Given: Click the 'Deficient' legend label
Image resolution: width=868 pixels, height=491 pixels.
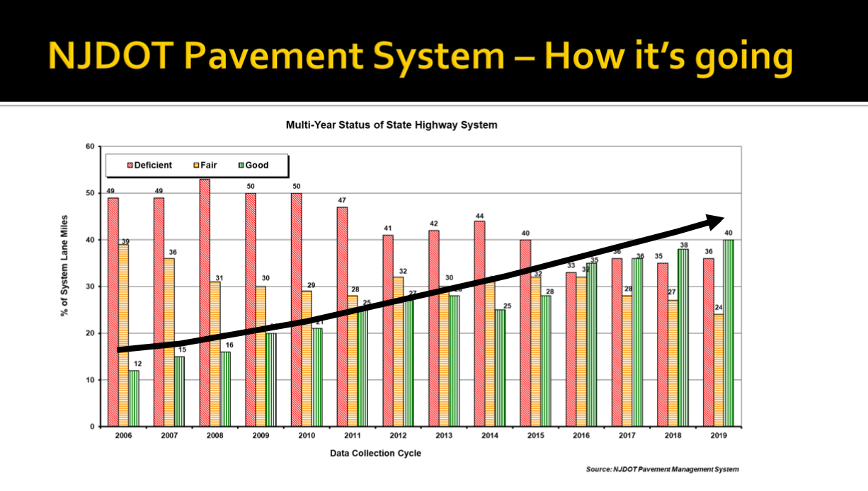Looking at the screenshot, I should [x=153, y=166].
